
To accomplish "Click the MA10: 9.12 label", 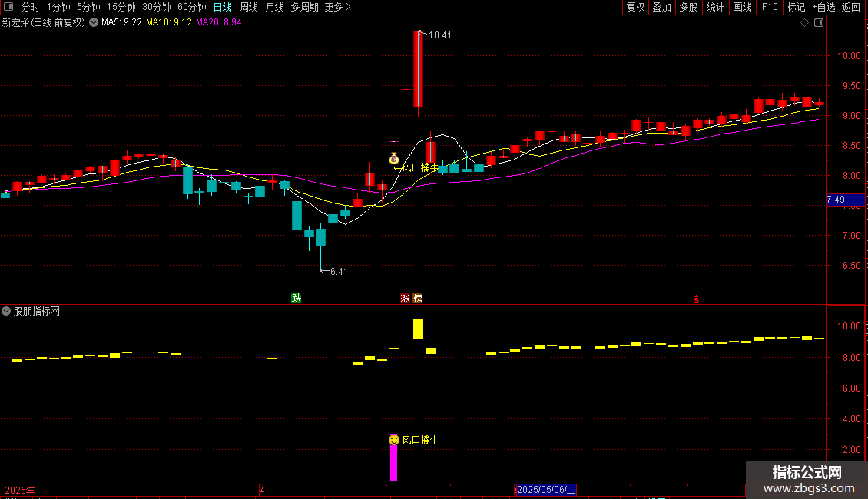I will (169, 22).
